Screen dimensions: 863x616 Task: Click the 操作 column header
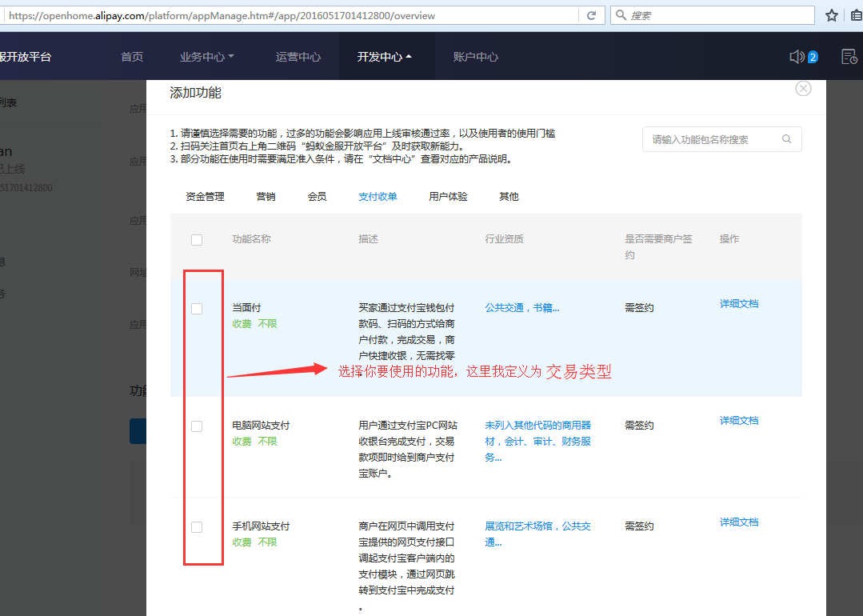coord(729,239)
